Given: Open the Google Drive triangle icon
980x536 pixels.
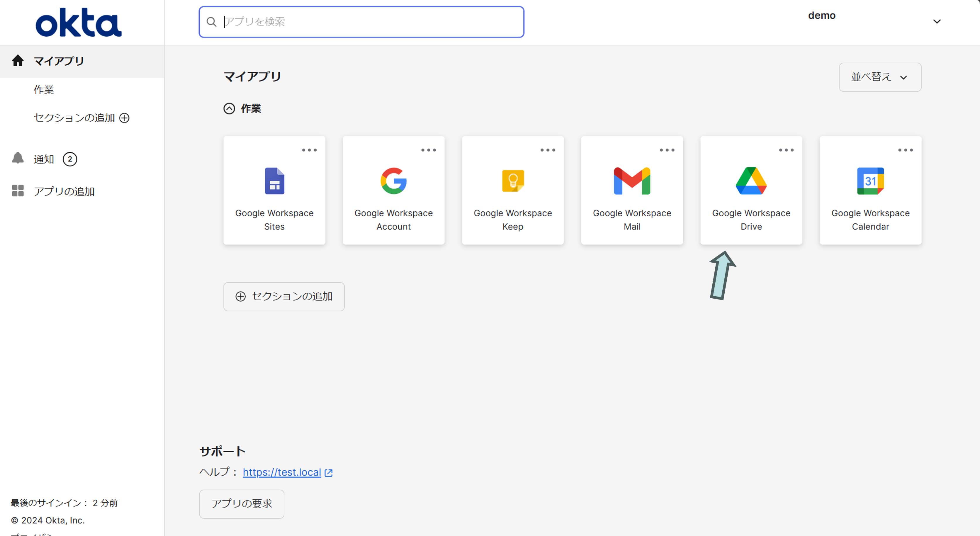Looking at the screenshot, I should pos(751,181).
